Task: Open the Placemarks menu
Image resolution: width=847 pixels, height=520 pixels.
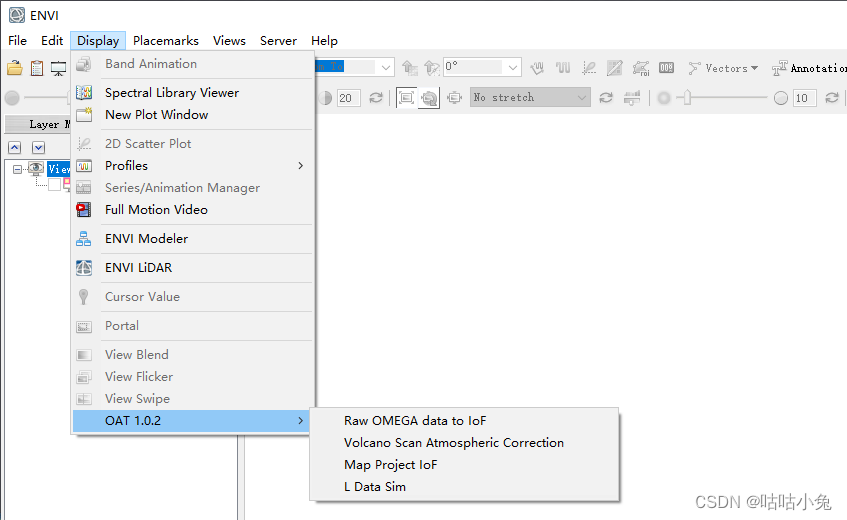Action: click(x=166, y=41)
